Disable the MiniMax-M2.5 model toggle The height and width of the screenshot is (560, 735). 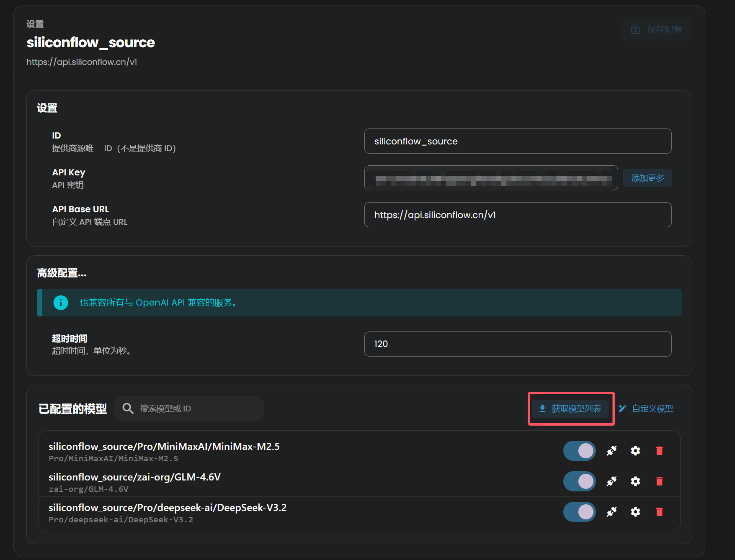[579, 451]
